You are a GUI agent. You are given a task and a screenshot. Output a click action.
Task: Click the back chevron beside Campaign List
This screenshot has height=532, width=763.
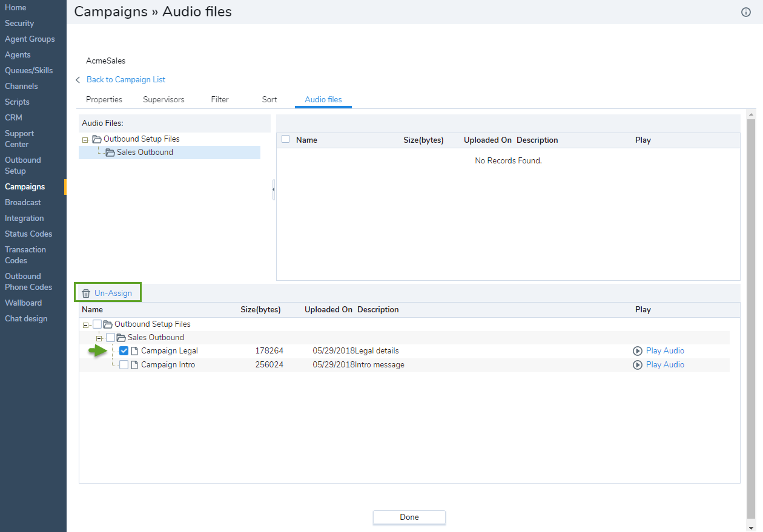[x=78, y=80]
